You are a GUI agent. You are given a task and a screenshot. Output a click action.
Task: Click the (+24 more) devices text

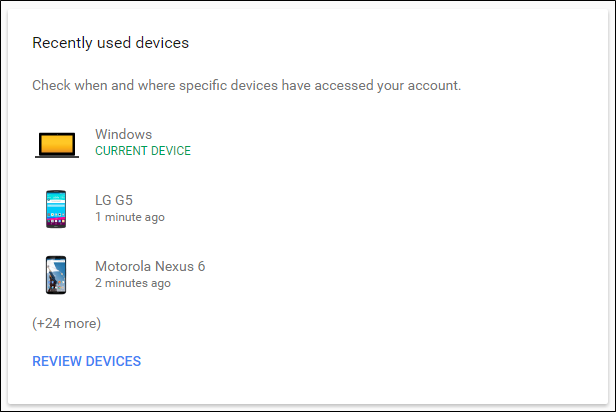tap(66, 323)
